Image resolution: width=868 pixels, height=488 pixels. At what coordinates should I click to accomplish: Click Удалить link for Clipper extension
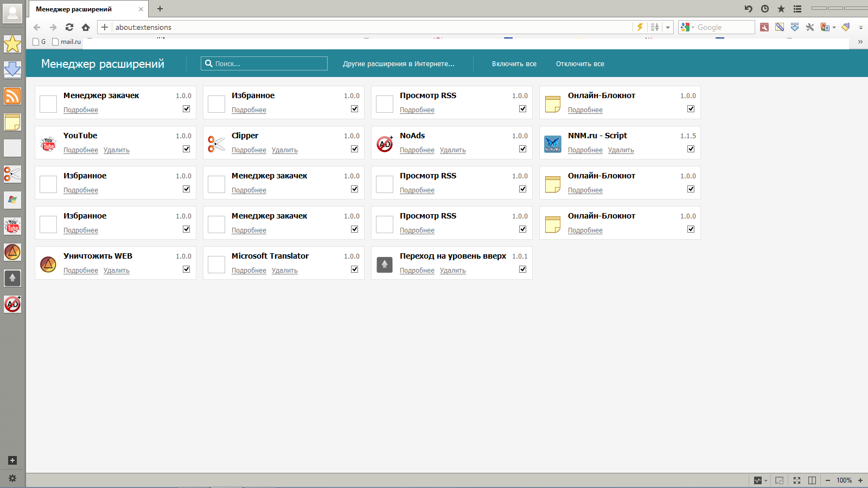[285, 150]
